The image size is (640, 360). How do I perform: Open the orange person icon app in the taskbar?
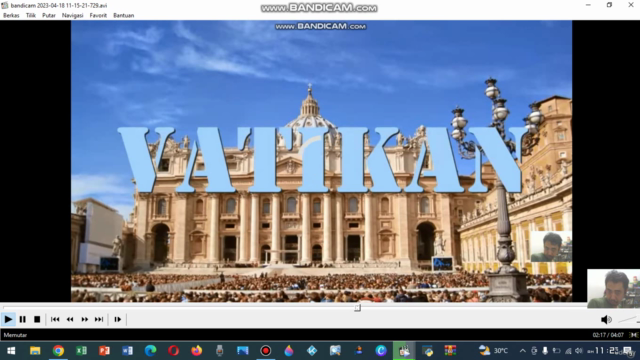point(358,351)
